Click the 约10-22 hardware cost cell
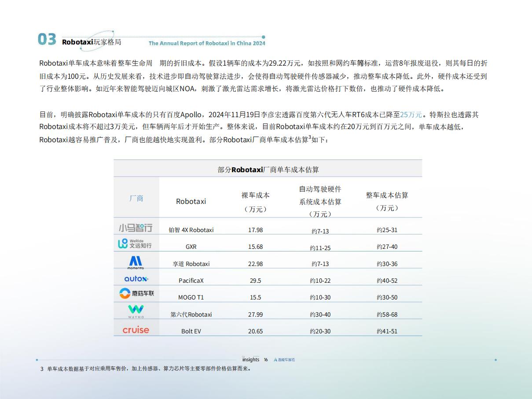 320,281
